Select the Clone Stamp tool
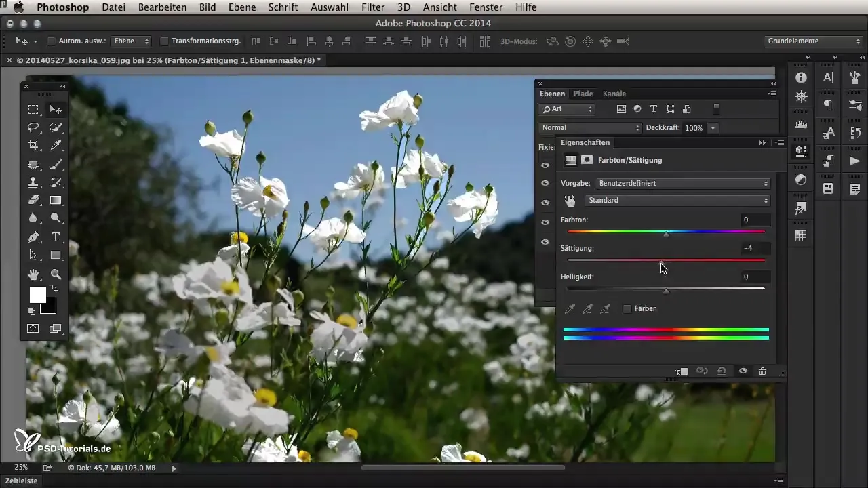The image size is (868, 488). 33,182
